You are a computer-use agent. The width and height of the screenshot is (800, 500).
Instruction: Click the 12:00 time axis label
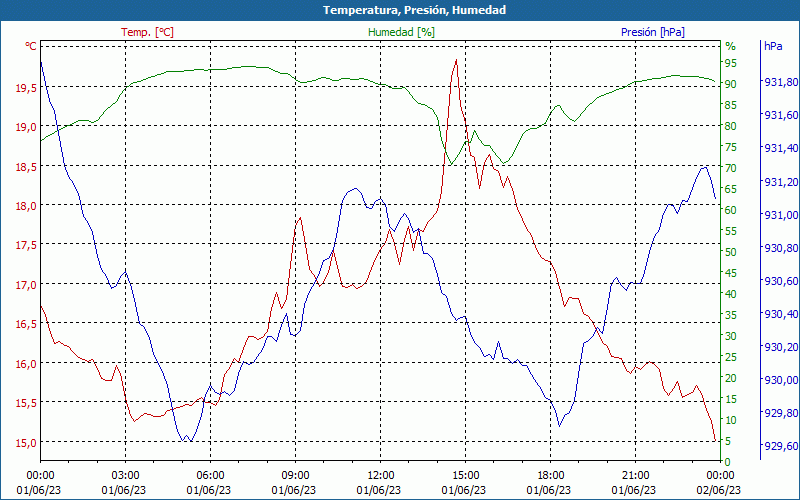point(381,476)
